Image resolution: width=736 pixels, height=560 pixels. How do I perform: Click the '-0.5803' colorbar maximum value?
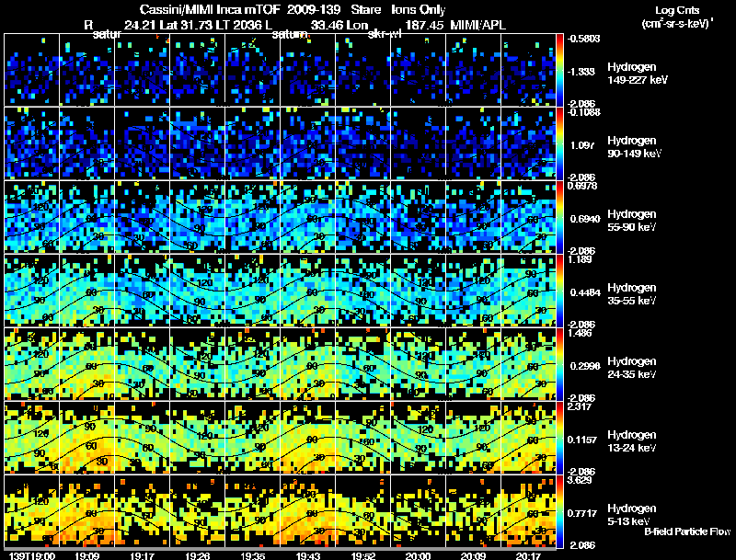click(x=584, y=39)
